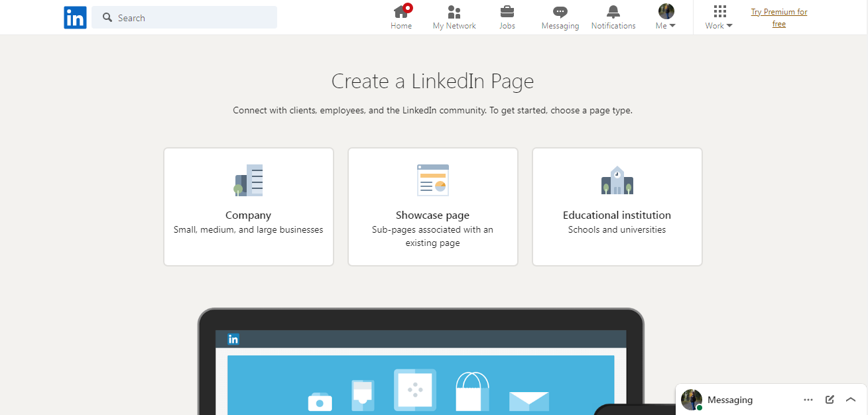This screenshot has width=868, height=415.
Task: Click 'Sub-pages associated with an existing page' text
Action: (432, 237)
